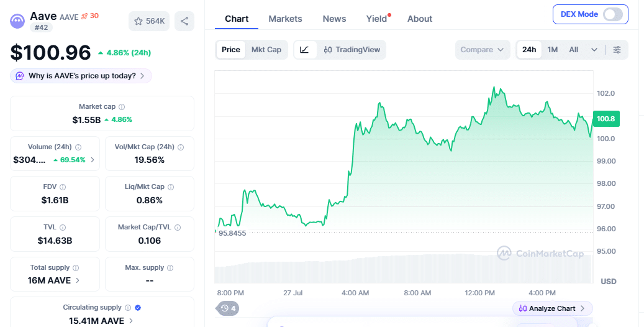The image size is (644, 327).
Task: Select the Price chart view
Action: [x=231, y=50]
